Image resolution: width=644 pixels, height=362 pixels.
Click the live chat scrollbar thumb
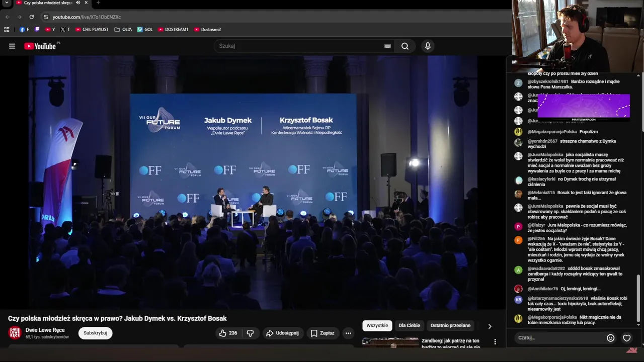[638, 298]
